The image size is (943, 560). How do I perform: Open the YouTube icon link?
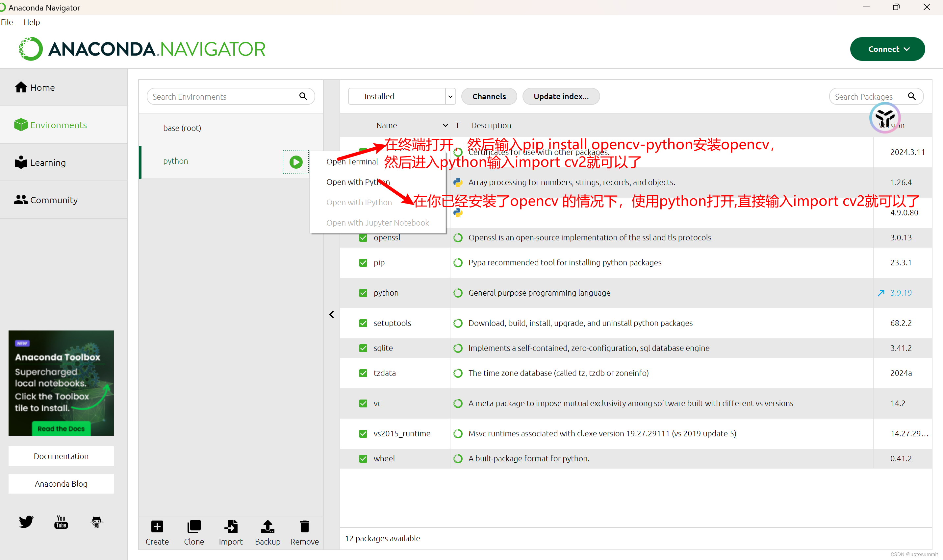point(61,522)
